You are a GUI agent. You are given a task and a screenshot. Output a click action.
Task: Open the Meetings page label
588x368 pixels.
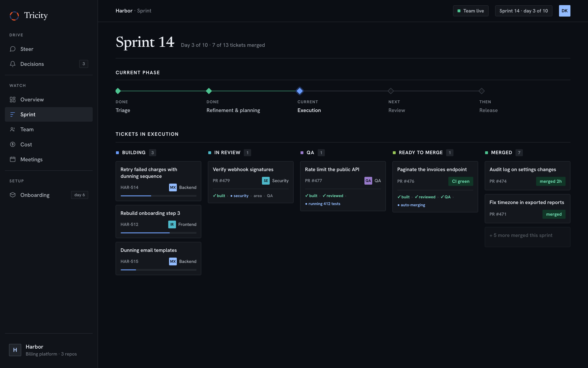[31, 159]
